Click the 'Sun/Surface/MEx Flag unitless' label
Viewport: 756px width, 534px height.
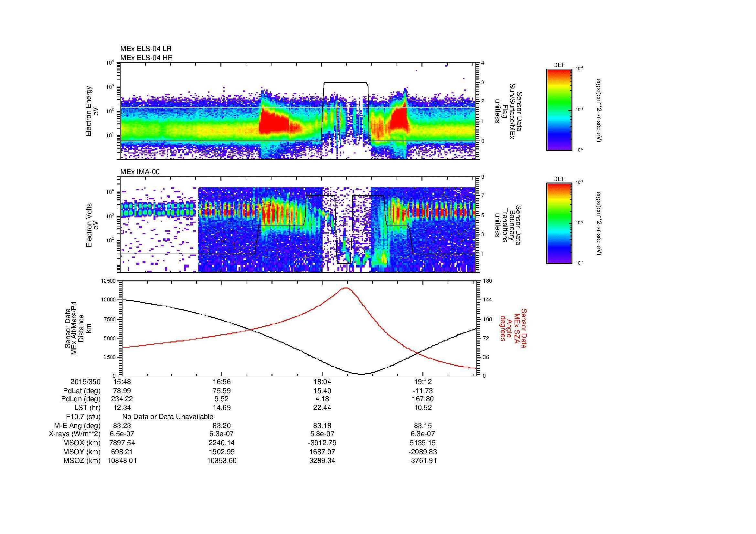509,111
